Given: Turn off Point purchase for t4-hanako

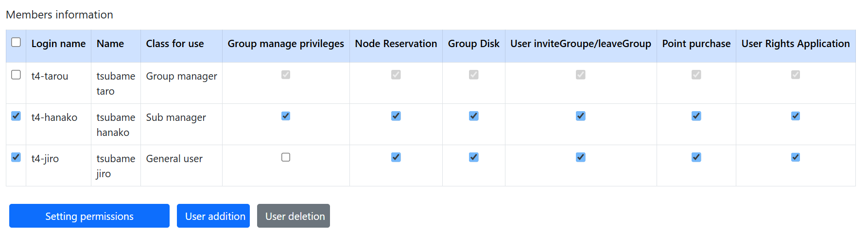Looking at the screenshot, I should [696, 116].
